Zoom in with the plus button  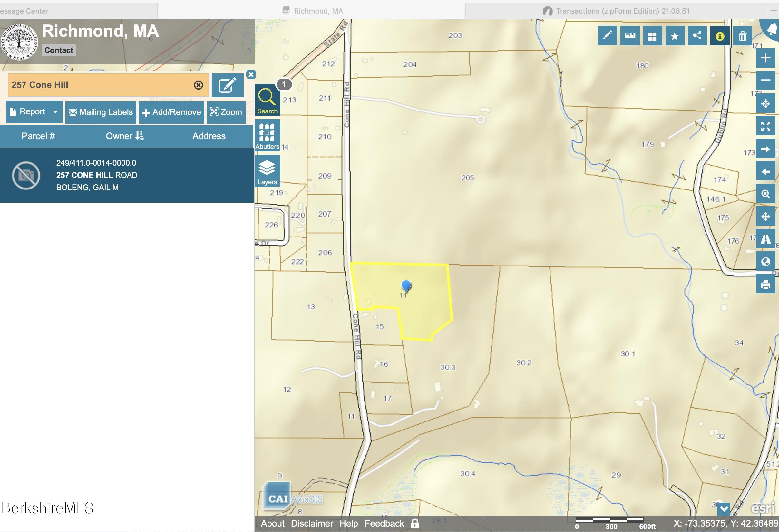(x=765, y=58)
